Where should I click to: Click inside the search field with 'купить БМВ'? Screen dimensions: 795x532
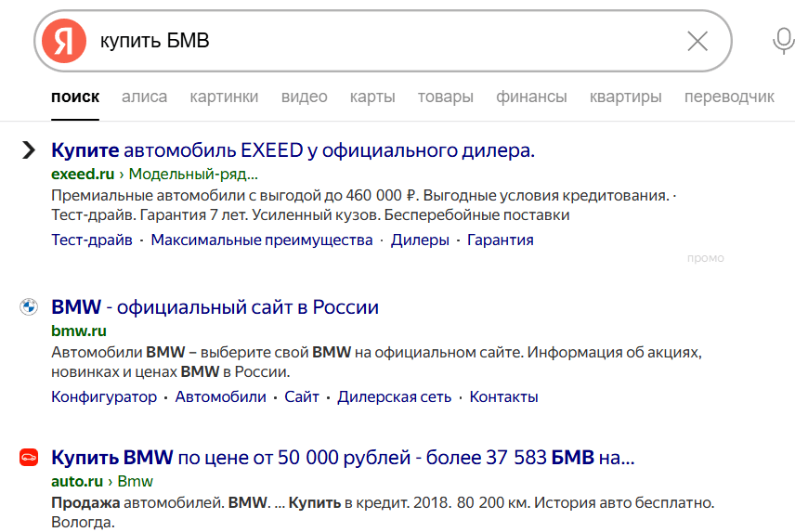pyautogui.click(x=385, y=41)
